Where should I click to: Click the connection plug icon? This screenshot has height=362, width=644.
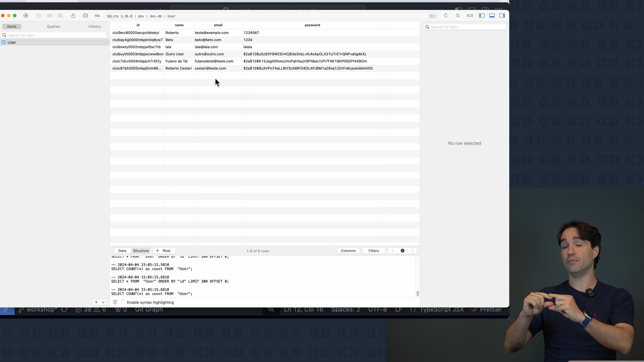pos(26,16)
